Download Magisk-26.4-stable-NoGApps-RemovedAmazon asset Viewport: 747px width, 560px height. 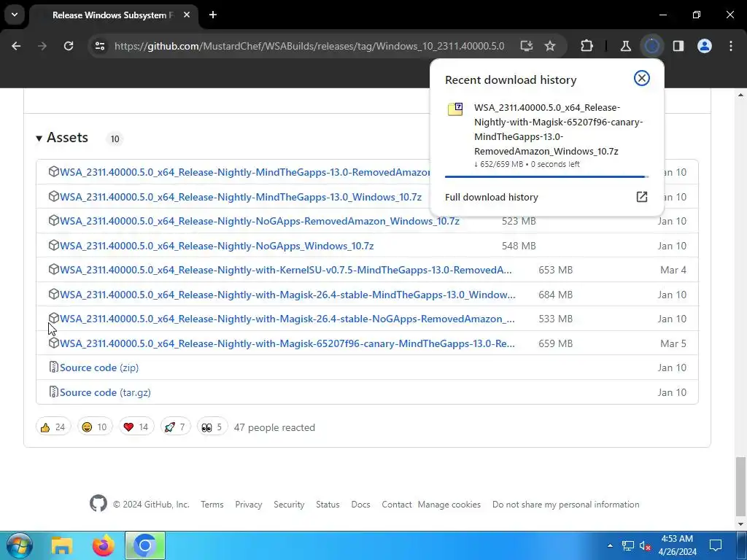(287, 319)
